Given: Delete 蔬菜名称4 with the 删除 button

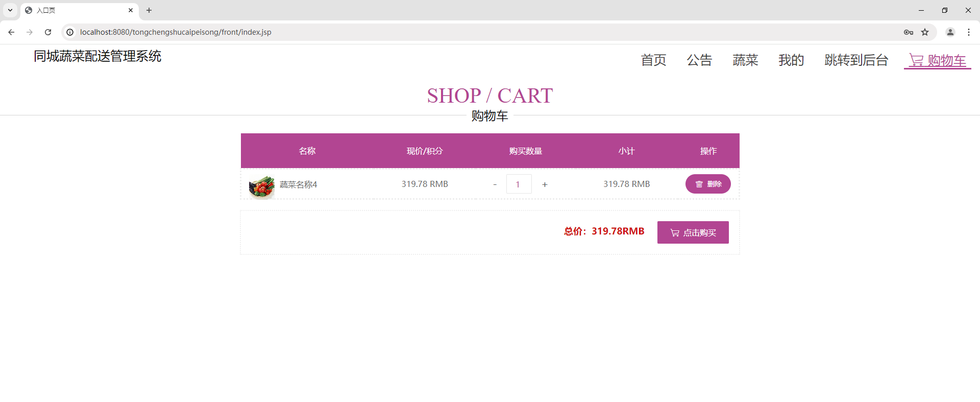Looking at the screenshot, I should 708,184.
